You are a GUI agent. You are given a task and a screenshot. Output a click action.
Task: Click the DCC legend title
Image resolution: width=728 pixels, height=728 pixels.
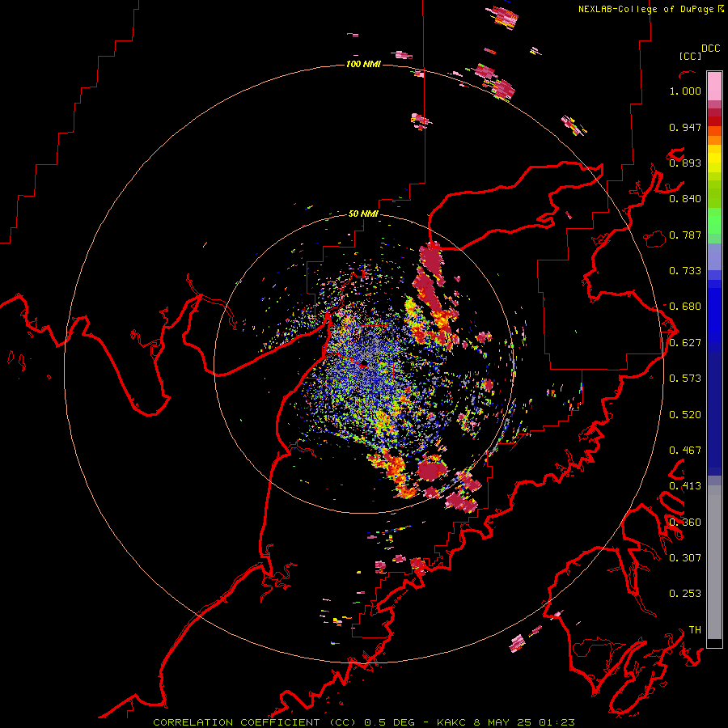pyautogui.click(x=710, y=49)
